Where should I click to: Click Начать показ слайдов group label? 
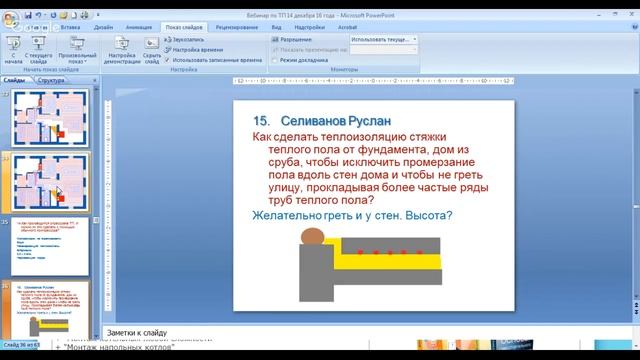pyautogui.click(x=51, y=69)
